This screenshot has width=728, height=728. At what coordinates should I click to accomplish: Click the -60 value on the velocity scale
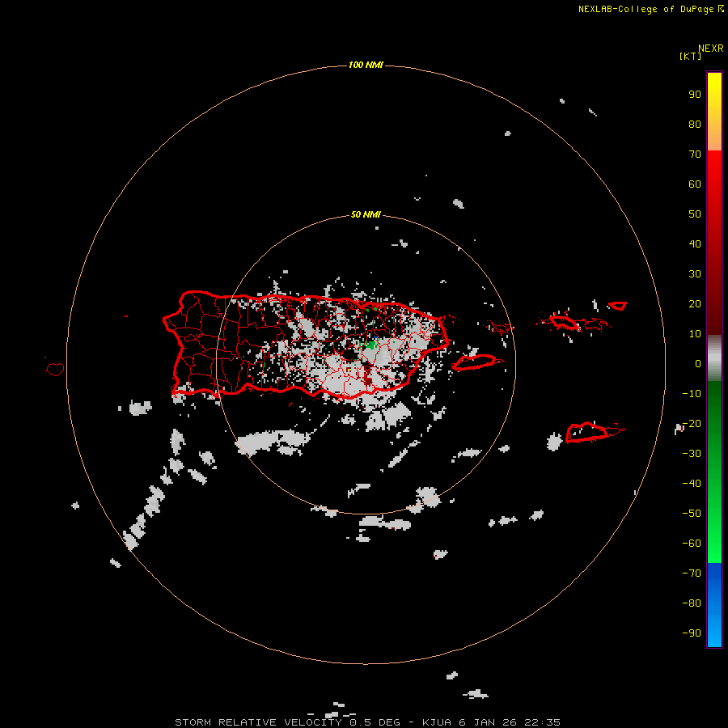click(692, 544)
